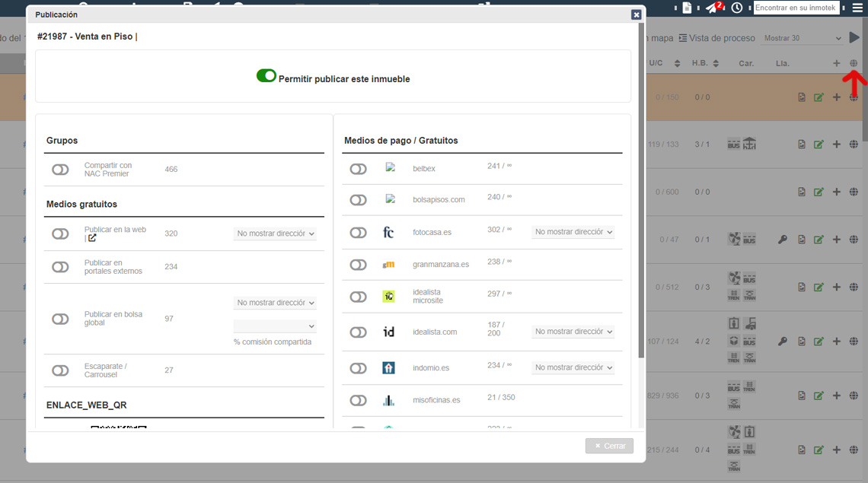This screenshot has height=483, width=868.
Task: Click the Cerrar button
Action: coord(609,446)
